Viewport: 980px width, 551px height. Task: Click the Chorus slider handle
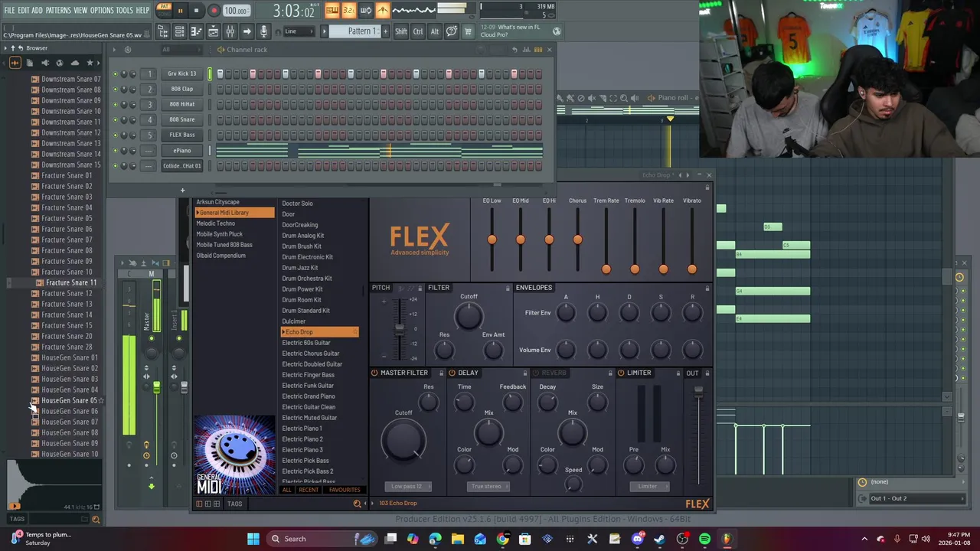pyautogui.click(x=577, y=240)
